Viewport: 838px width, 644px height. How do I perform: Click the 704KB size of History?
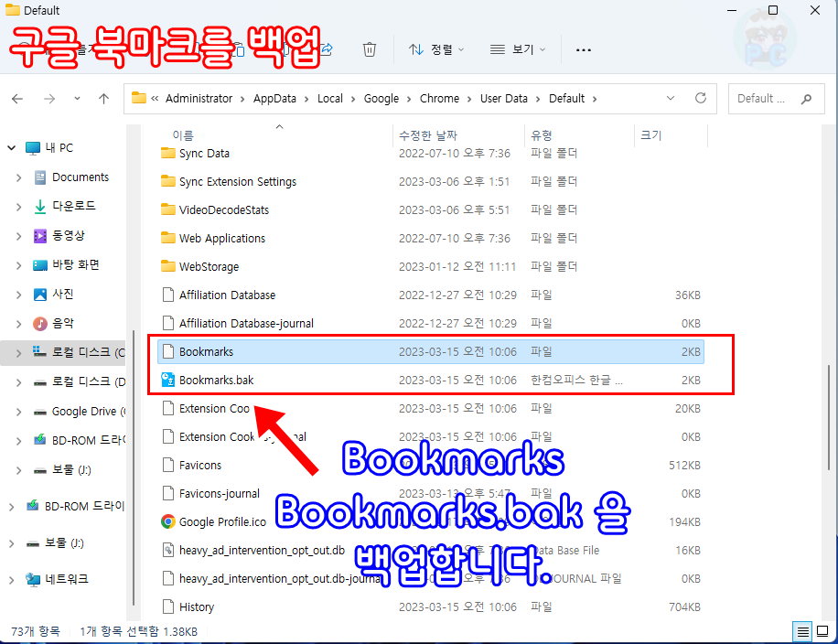pos(684,606)
